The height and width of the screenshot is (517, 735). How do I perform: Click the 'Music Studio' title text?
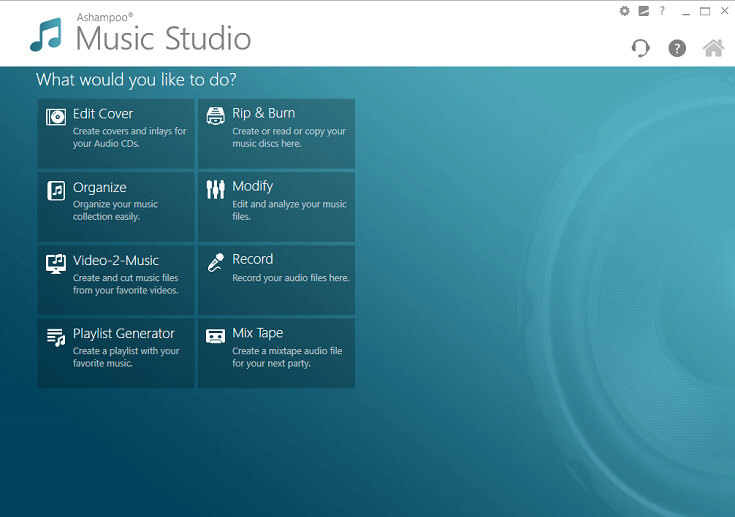(x=163, y=38)
